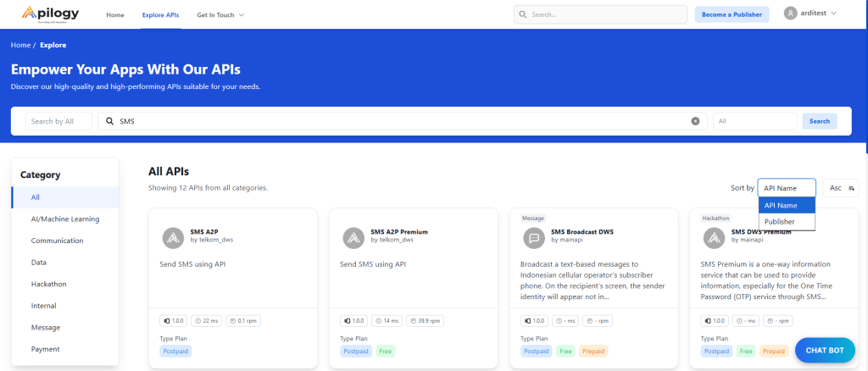
Task: Click the Home breadcrumb link
Action: pos(19,45)
